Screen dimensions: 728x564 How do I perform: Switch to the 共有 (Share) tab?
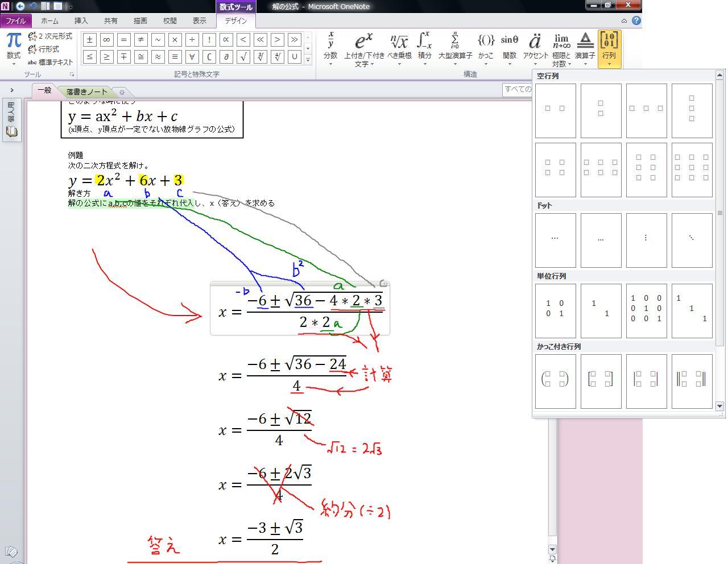pyautogui.click(x=110, y=20)
